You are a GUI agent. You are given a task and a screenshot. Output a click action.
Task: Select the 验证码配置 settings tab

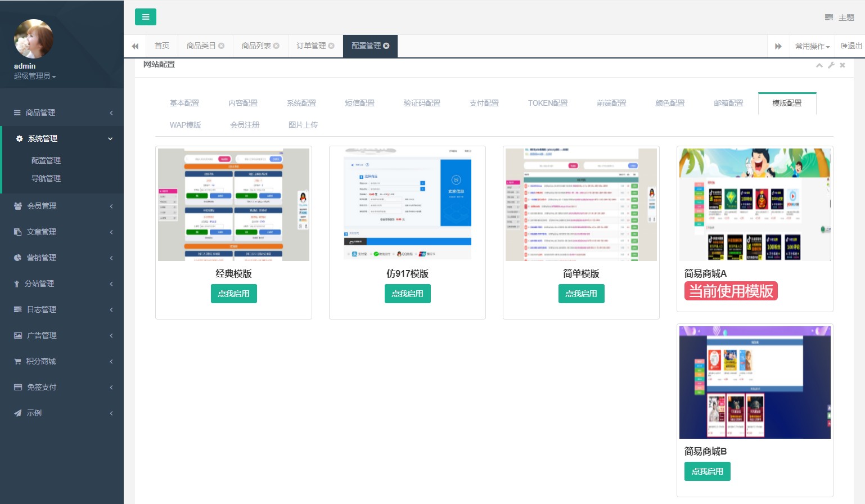[x=422, y=103]
